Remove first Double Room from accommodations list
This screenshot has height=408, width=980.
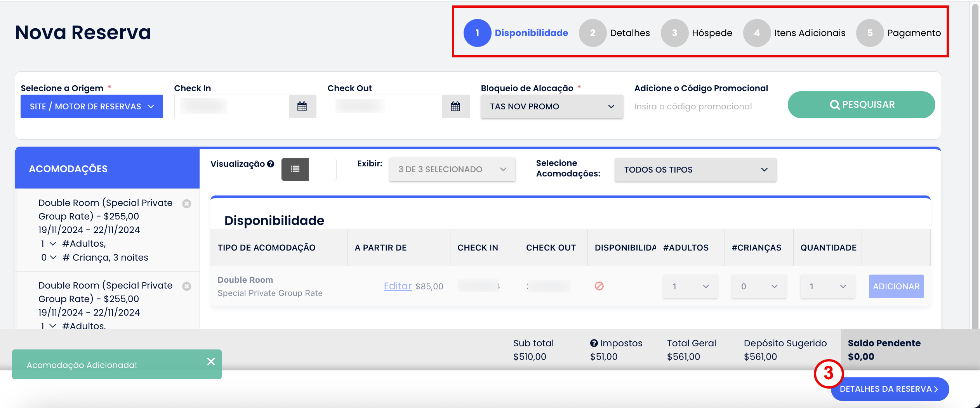pos(187,204)
